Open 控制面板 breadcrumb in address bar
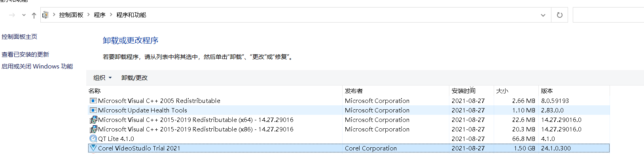 (71, 15)
